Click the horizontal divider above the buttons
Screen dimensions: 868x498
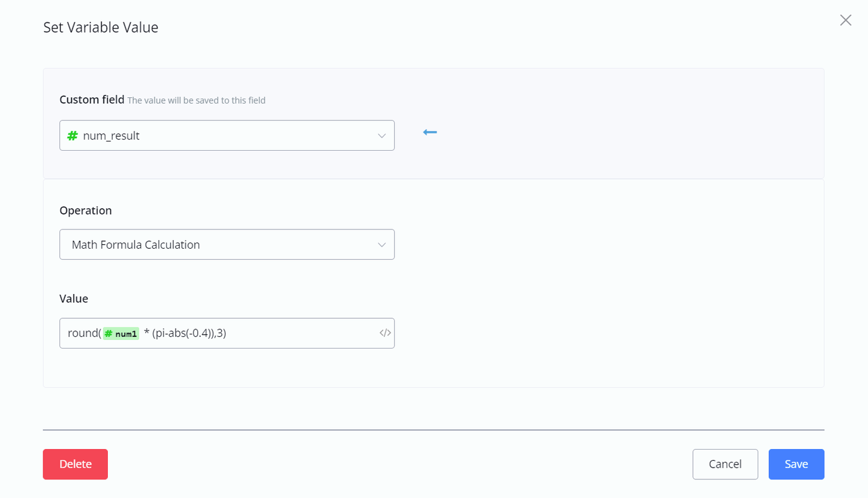tap(433, 429)
